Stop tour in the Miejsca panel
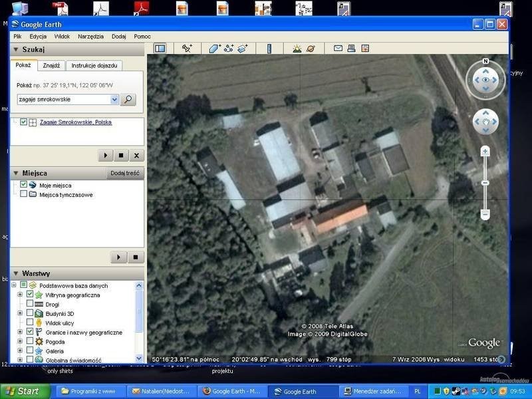The height and width of the screenshot is (399, 532). (x=136, y=257)
